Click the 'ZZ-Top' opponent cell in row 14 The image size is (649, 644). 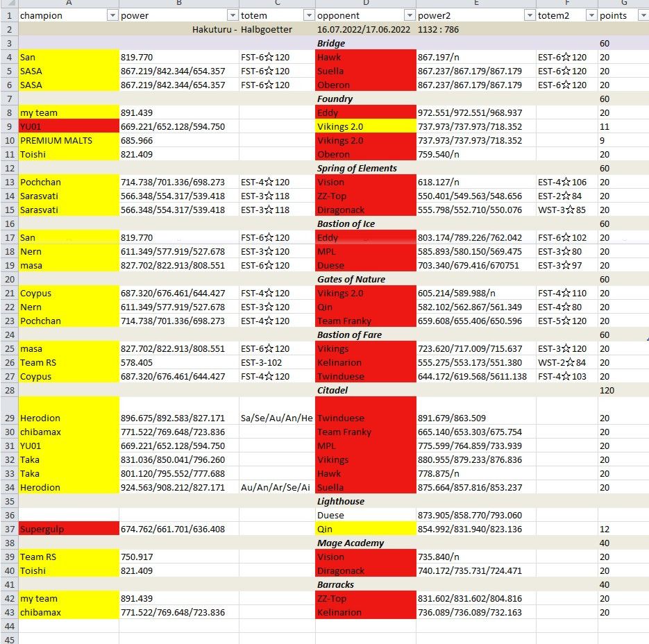[x=366, y=196]
